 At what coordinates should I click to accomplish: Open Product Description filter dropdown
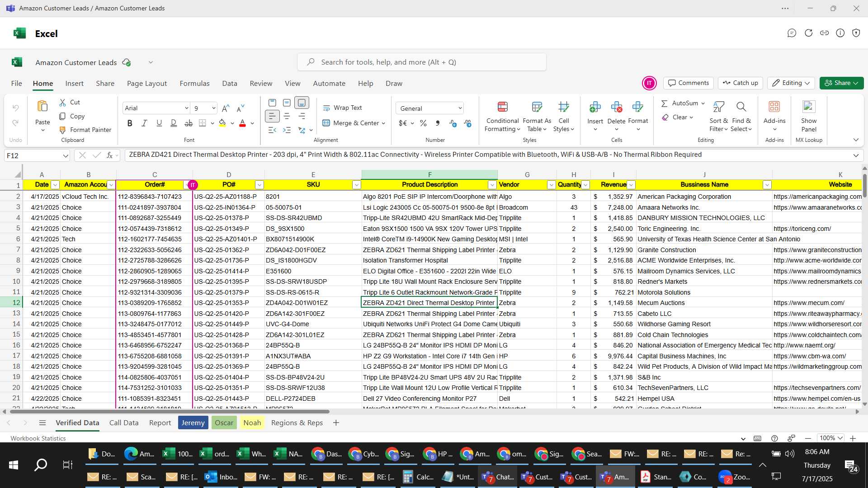[492, 185]
